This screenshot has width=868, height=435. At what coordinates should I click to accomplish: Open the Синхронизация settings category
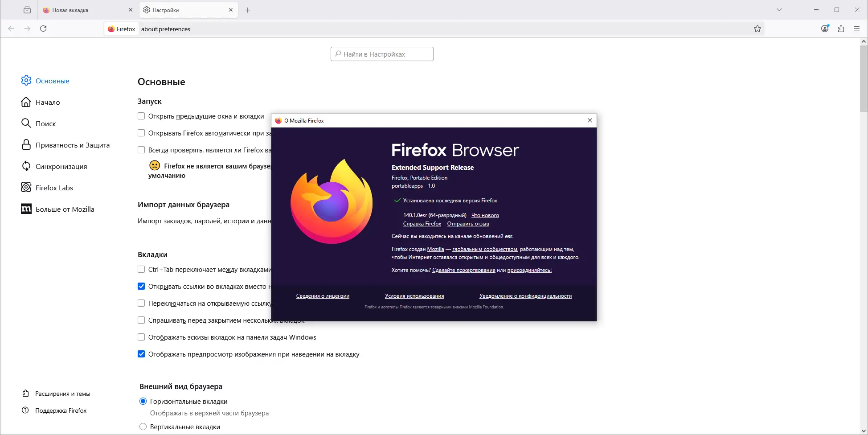[x=54, y=166]
